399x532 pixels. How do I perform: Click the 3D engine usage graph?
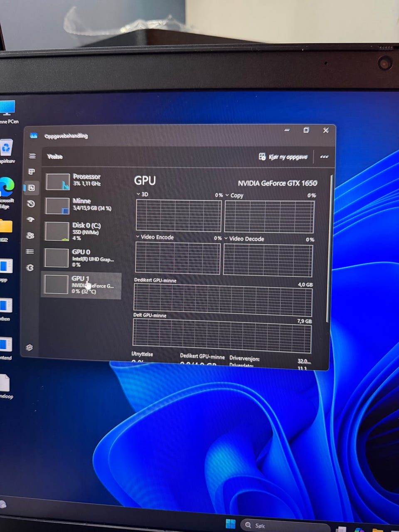(179, 215)
